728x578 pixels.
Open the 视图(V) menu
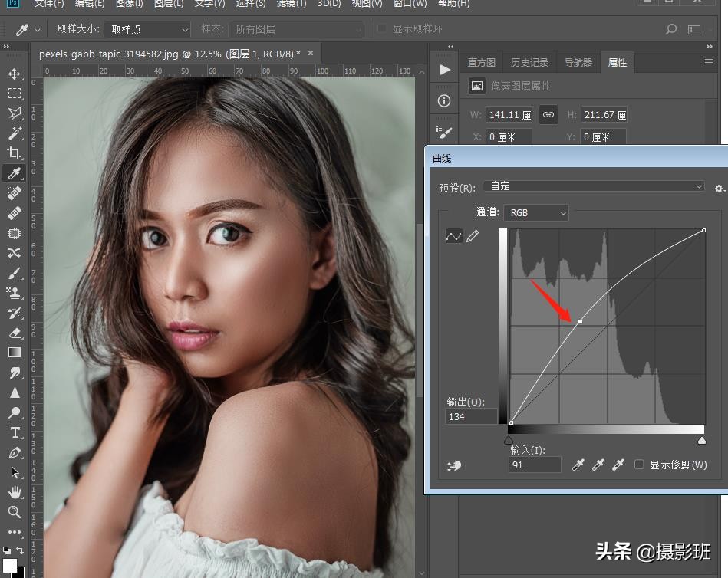pyautogui.click(x=367, y=4)
